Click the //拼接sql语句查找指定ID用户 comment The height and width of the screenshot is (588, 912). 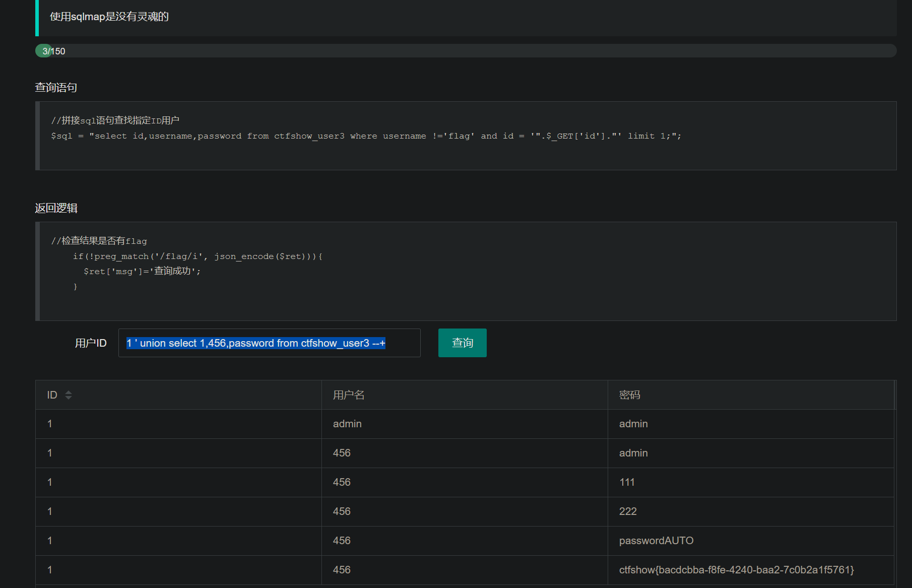point(115,120)
